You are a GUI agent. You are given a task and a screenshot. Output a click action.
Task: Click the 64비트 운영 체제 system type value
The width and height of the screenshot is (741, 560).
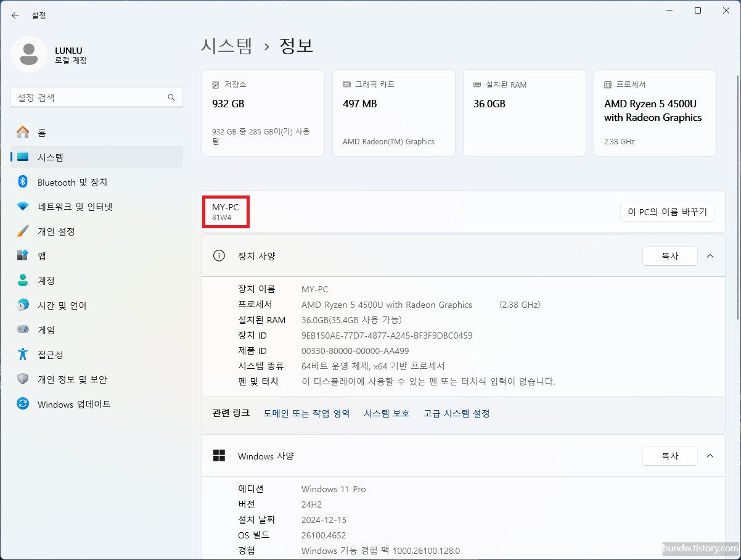(x=373, y=366)
